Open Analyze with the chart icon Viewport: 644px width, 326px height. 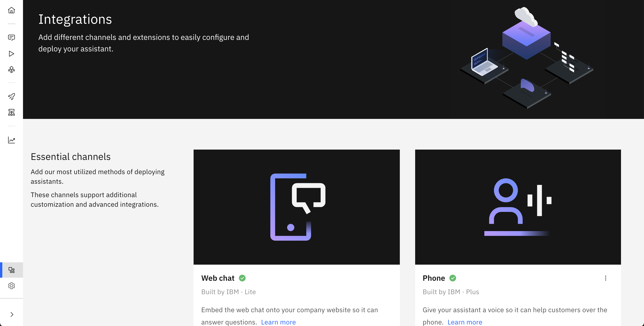click(11, 140)
